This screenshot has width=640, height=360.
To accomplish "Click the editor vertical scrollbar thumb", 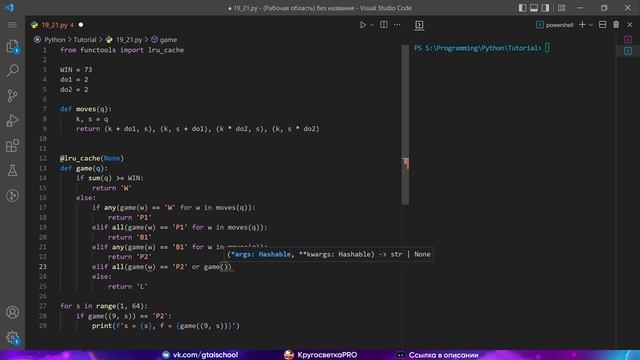I will (405, 124).
